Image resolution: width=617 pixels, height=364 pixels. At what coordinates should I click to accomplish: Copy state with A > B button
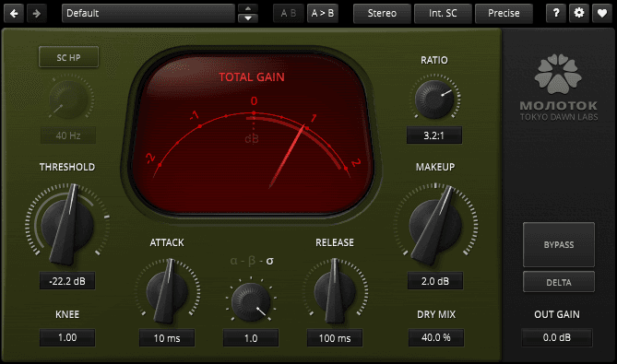(322, 14)
